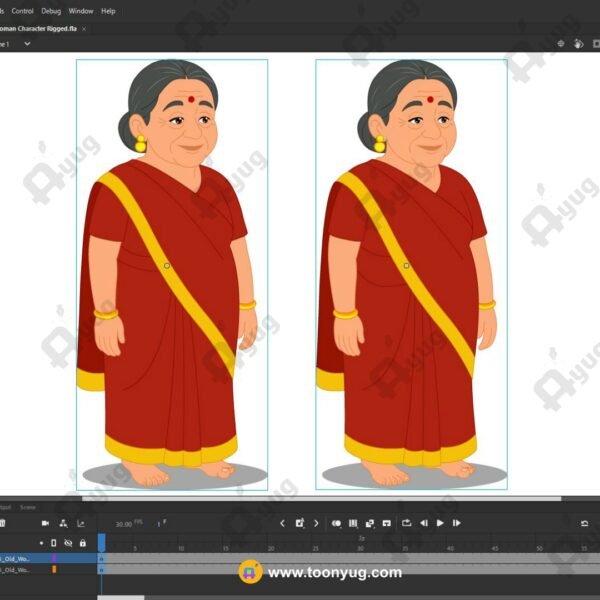Select the stage rotation hand tool icon
This screenshot has width=600, height=600.
pyautogui.click(x=579, y=44)
